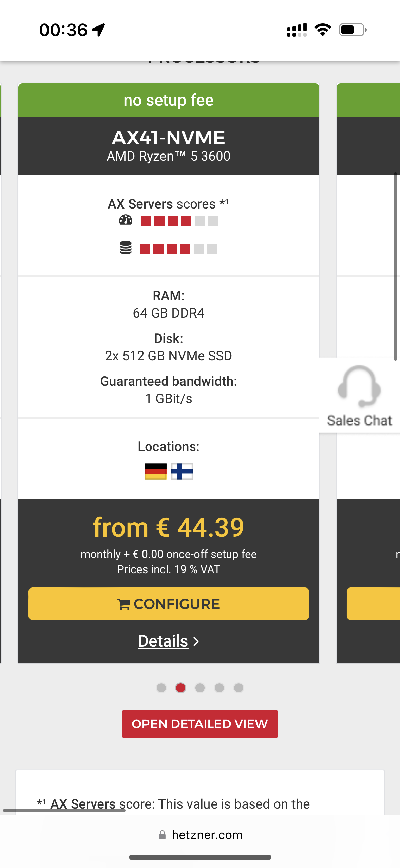Tap the Sales Chat headset icon
400x868 pixels.
coord(359,387)
